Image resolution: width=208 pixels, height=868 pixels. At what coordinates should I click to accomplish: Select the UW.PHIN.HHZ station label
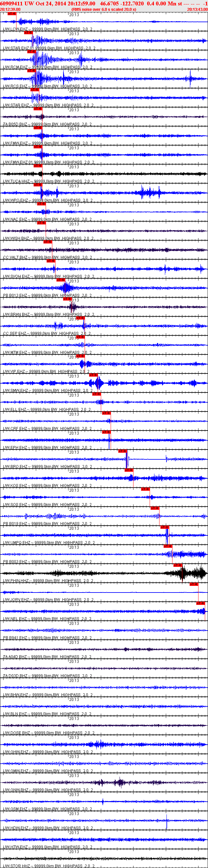point(48,581)
